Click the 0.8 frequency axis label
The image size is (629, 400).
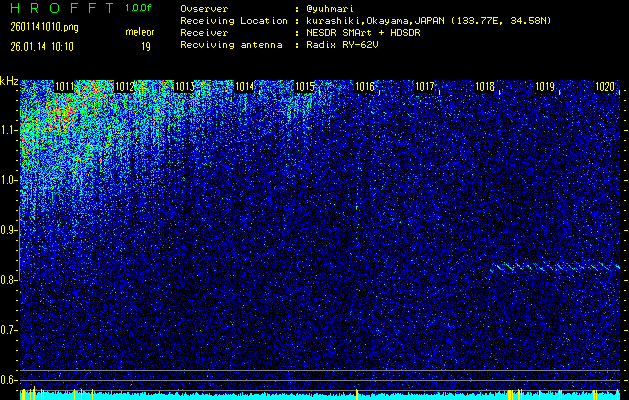9,280
